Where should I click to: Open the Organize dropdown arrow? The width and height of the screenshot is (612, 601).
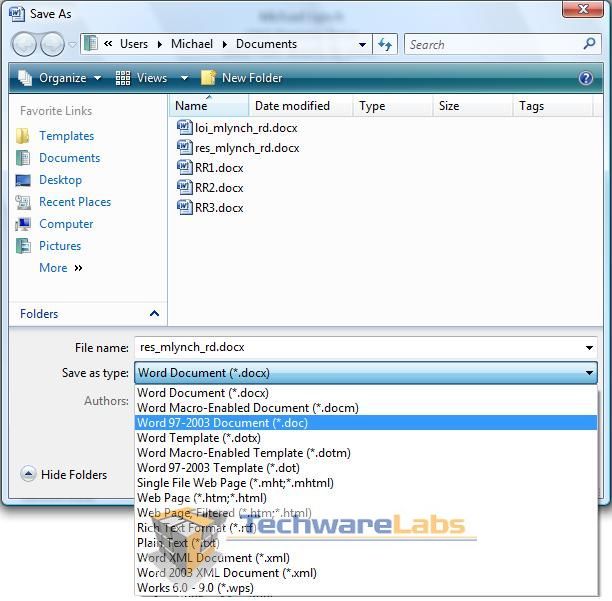[97, 78]
